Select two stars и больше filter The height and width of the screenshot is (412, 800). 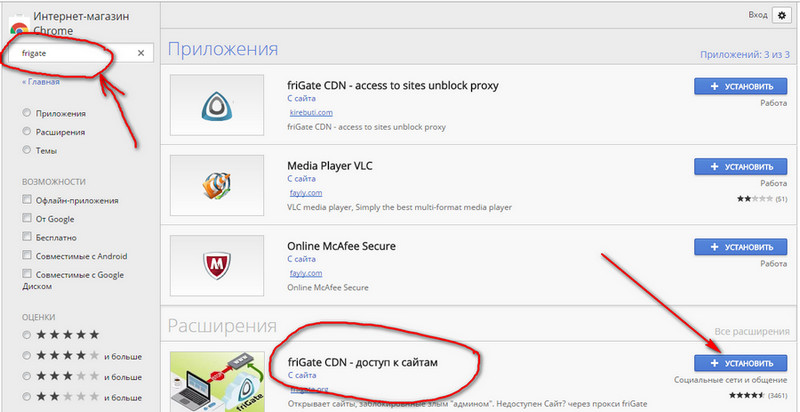[27, 397]
